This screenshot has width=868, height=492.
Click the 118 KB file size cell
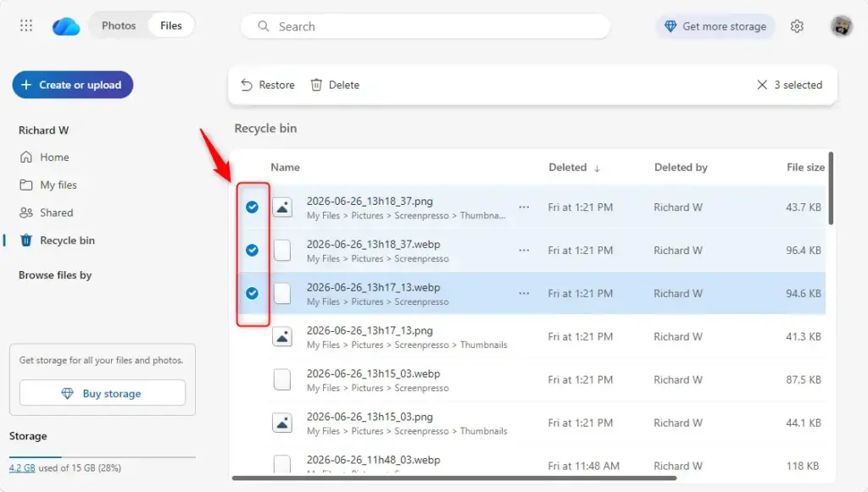(802, 466)
